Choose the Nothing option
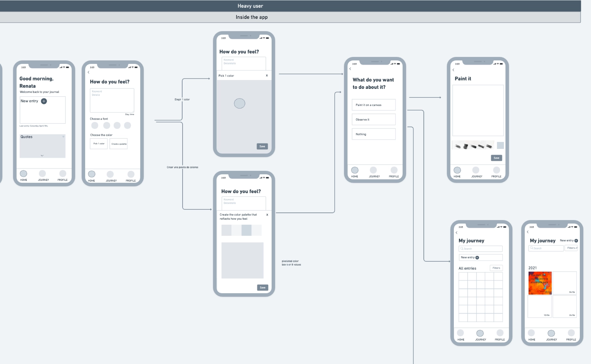This screenshot has height=364, width=591. coord(374,134)
